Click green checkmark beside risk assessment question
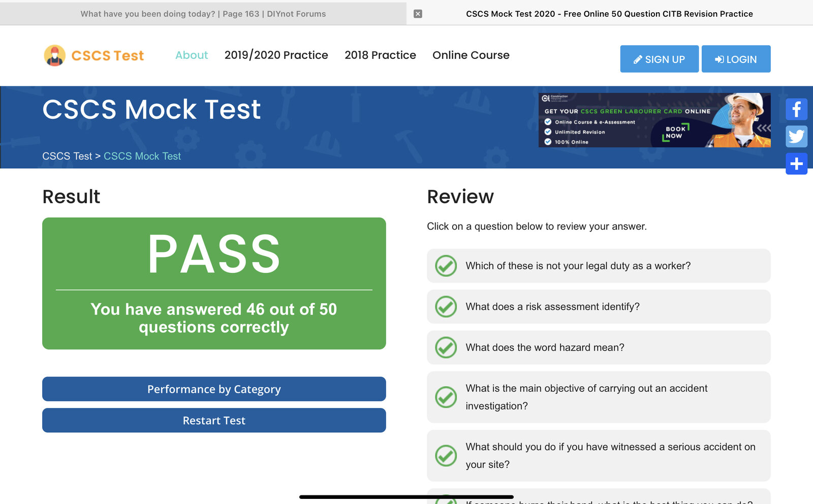Viewport: 813px width, 504px height. tap(446, 307)
